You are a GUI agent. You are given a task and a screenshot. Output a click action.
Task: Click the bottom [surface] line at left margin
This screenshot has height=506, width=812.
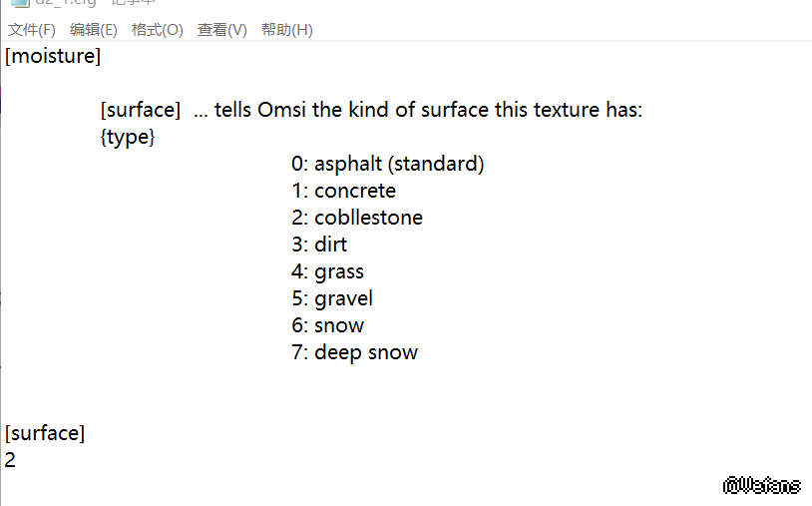click(x=45, y=433)
